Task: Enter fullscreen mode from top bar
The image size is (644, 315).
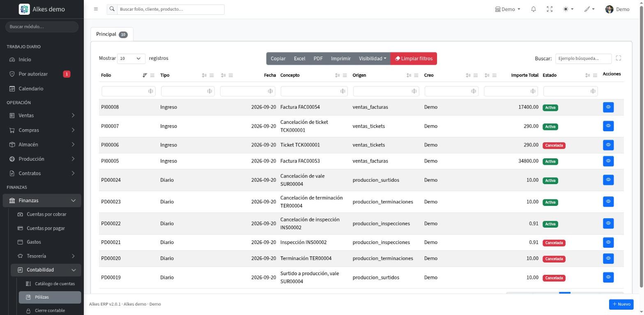Action: [550, 9]
